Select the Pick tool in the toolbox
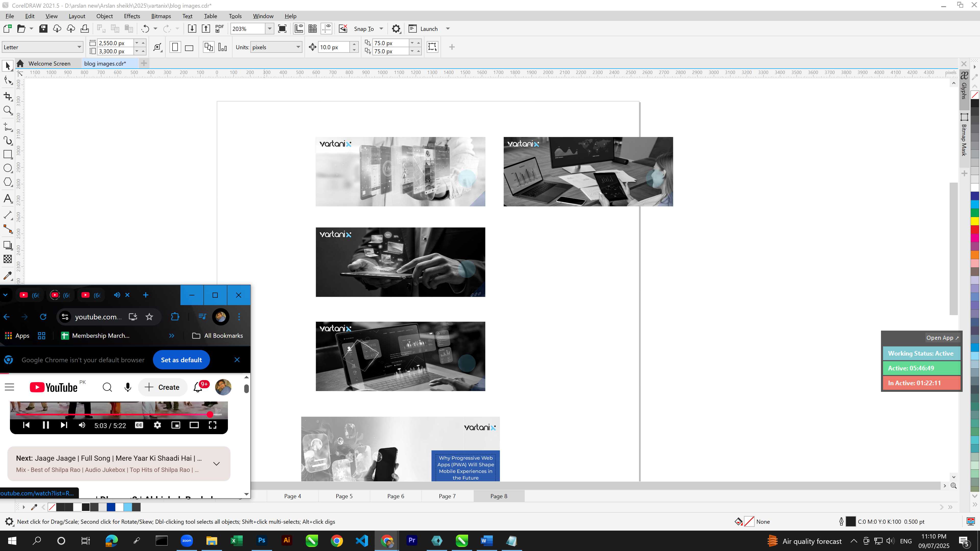The width and height of the screenshot is (980, 551). [8, 66]
